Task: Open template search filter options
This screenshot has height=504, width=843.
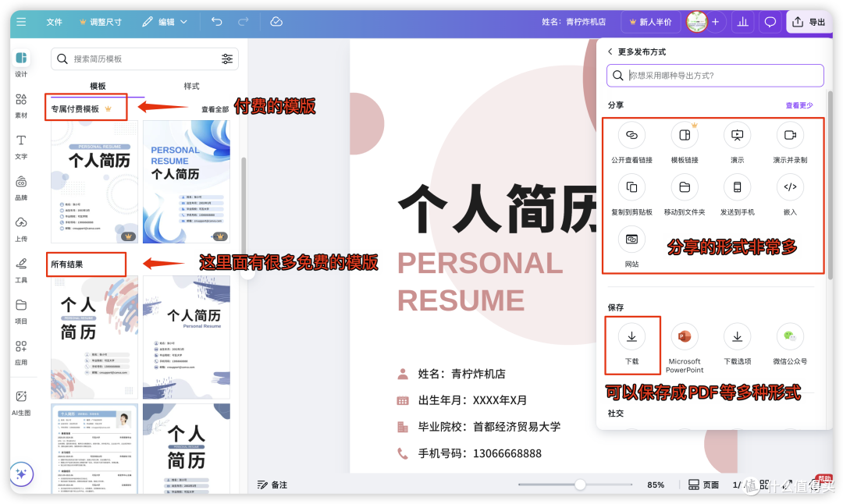Action: click(227, 59)
